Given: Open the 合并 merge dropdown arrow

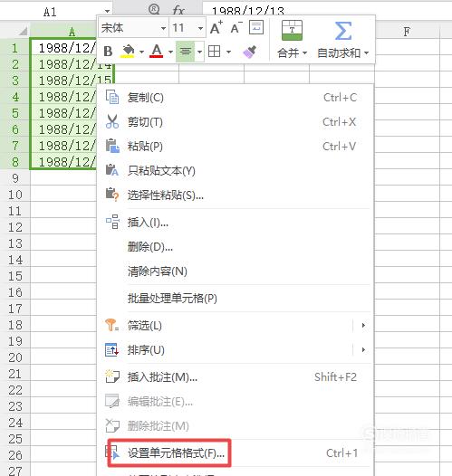Looking at the screenshot, I should 304,53.
